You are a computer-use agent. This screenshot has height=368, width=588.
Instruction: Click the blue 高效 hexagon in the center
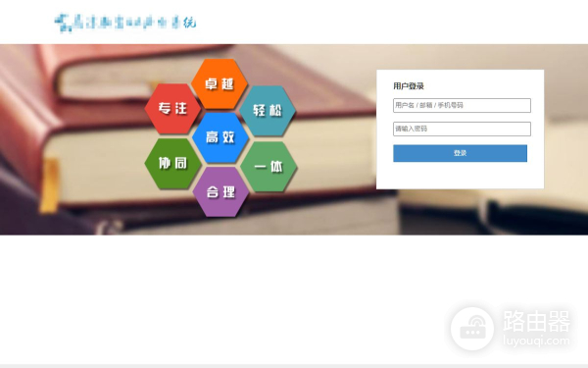click(x=220, y=137)
